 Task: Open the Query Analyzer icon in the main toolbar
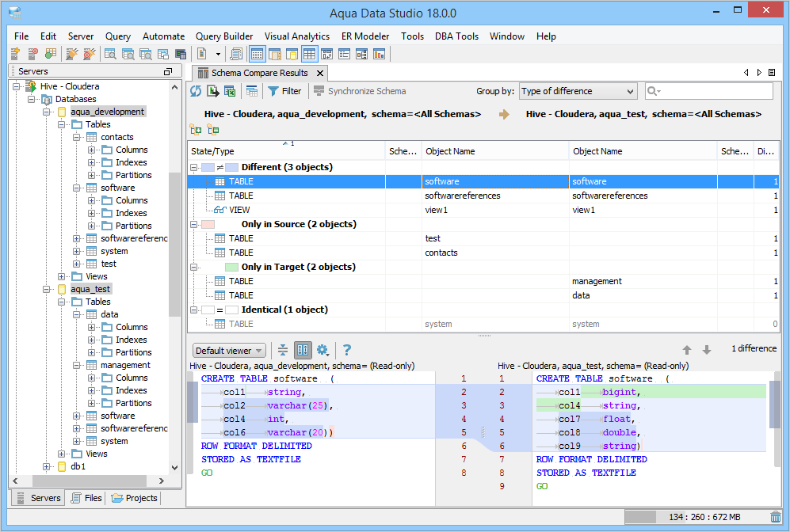[x=110, y=54]
